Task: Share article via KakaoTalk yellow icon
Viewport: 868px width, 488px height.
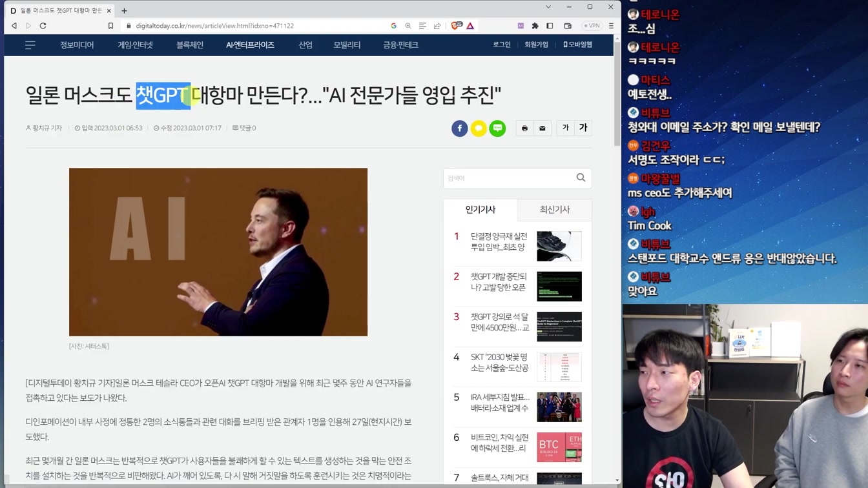Action: coord(479,128)
